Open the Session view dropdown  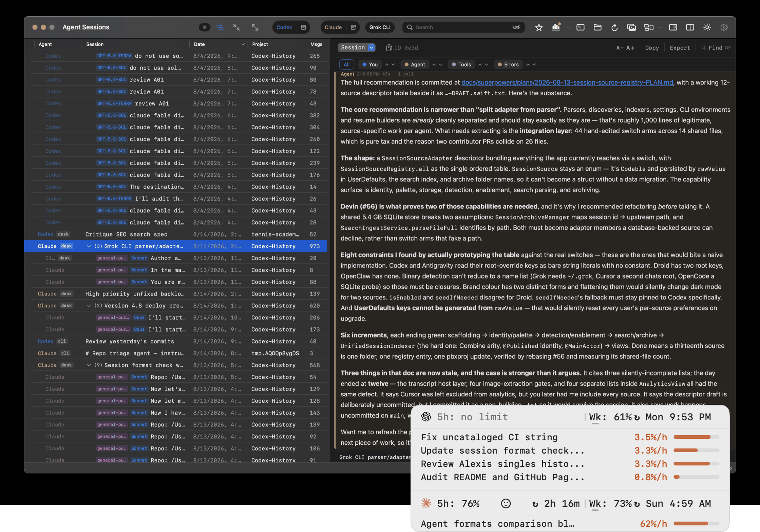(357, 47)
